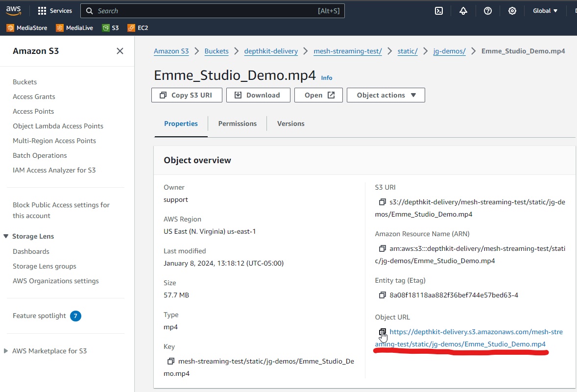This screenshot has width=577, height=392.
Task: Open Storage Lens Dashboards
Action: pos(31,252)
